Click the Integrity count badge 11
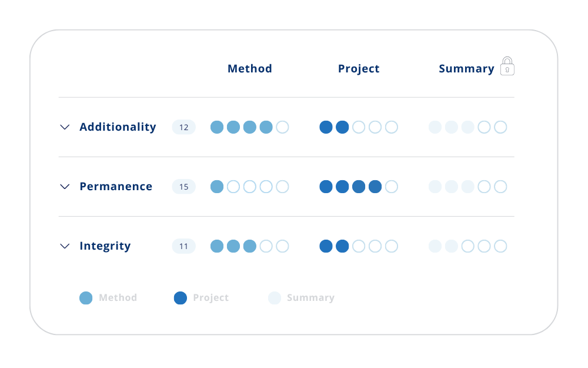The height and width of the screenshot is (368, 588). (x=183, y=246)
